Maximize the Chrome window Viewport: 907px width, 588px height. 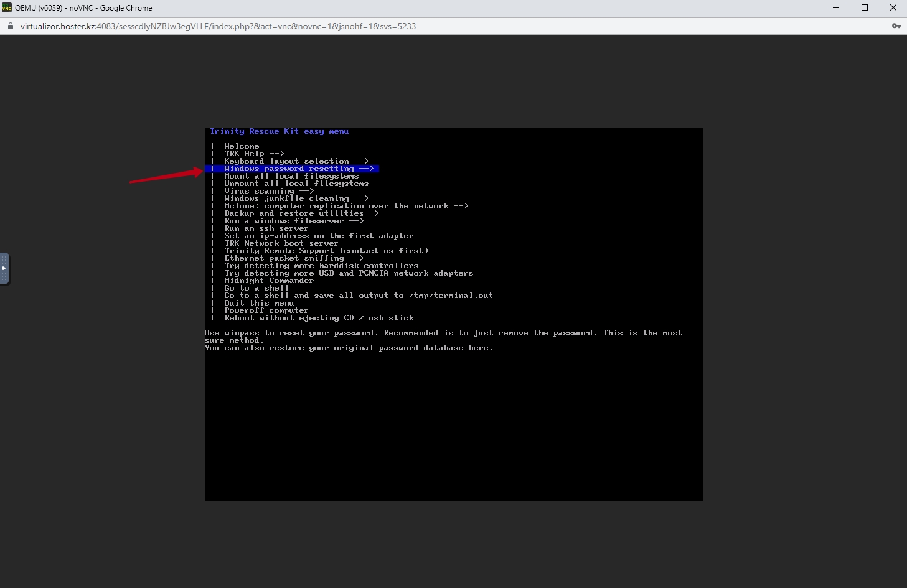click(x=865, y=8)
